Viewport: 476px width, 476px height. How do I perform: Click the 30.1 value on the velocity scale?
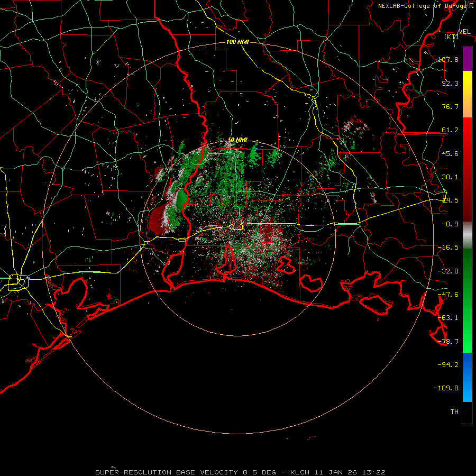(x=450, y=177)
